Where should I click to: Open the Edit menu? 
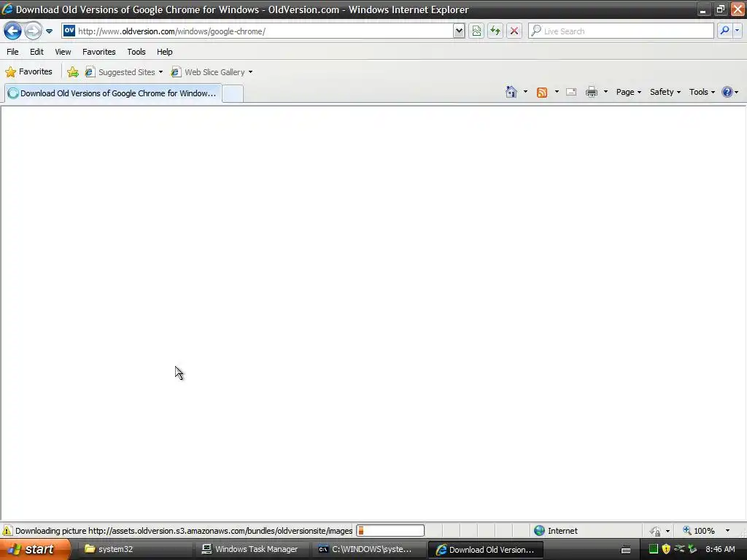pos(36,52)
